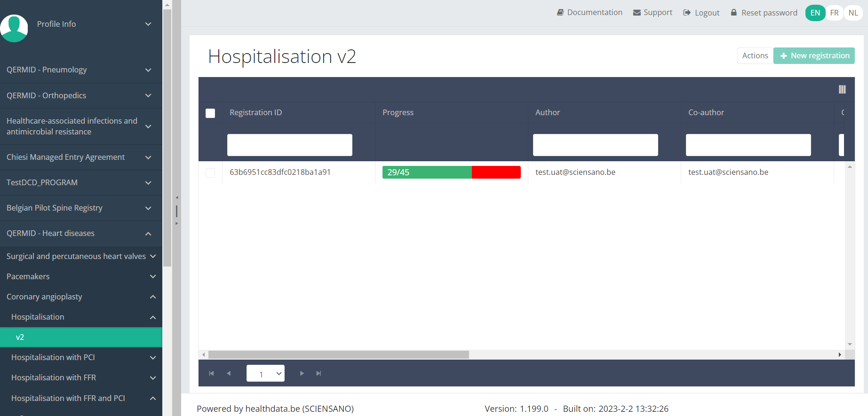Viewport: 868px width, 416px height.
Task: Go to first page using pager icon
Action: click(211, 373)
